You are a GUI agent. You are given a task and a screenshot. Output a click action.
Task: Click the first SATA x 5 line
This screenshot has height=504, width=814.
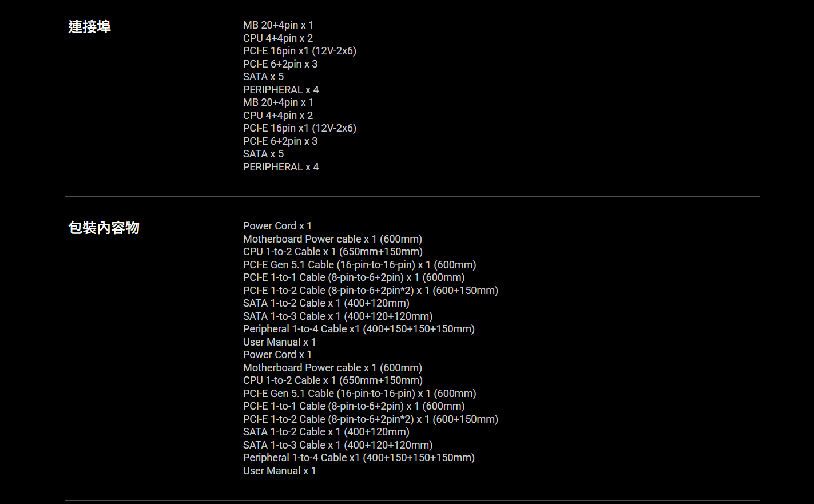[263, 77]
